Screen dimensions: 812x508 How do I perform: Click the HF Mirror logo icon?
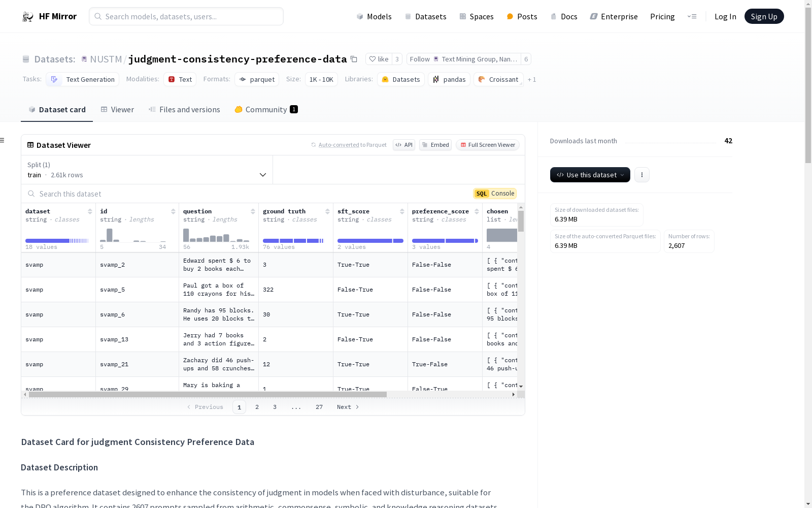point(28,17)
